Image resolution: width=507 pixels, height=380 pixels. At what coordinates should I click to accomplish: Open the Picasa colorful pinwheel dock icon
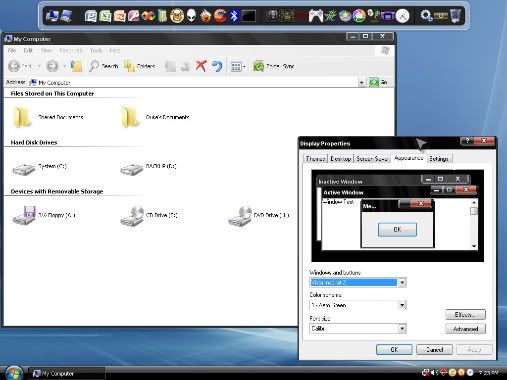[x=359, y=16]
